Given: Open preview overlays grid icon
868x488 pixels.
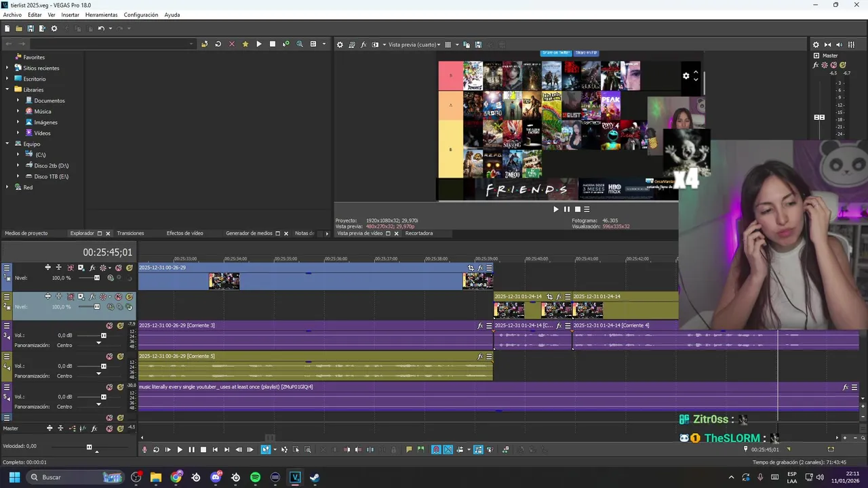Looking at the screenshot, I should 448,45.
